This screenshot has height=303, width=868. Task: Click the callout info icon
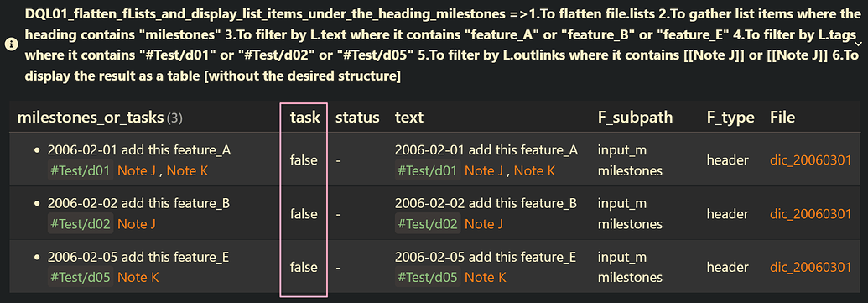(10, 44)
